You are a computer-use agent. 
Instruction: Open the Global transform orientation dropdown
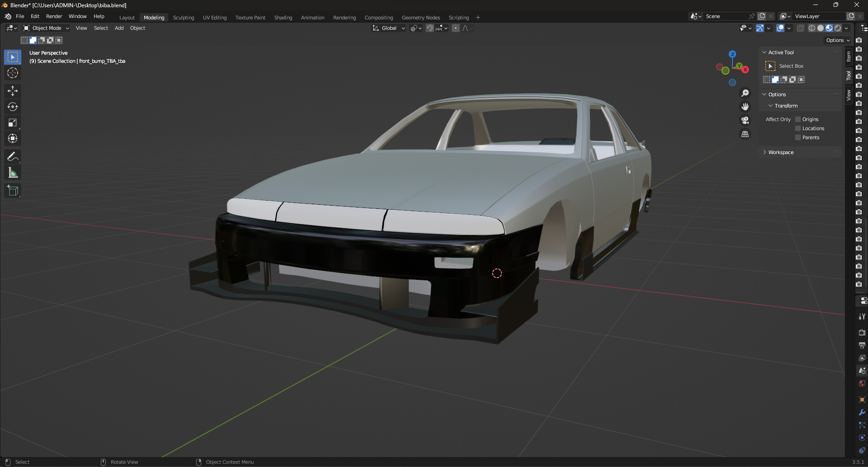[388, 28]
